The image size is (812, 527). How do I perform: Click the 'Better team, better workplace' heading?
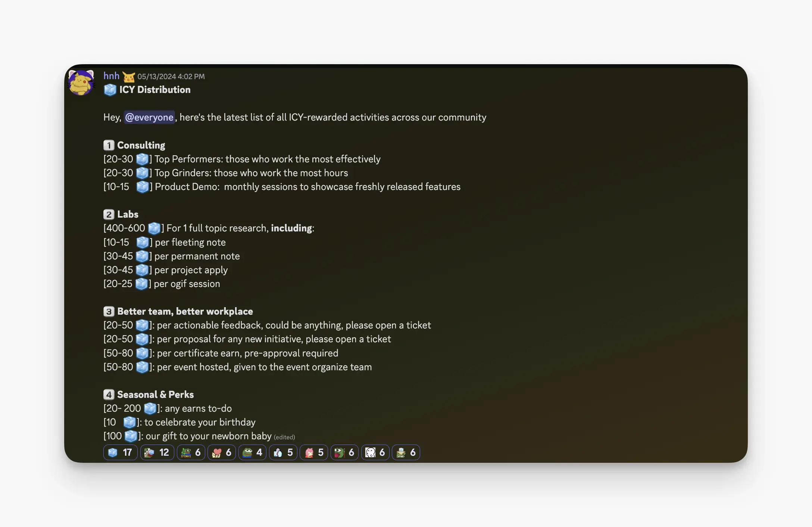pos(185,312)
